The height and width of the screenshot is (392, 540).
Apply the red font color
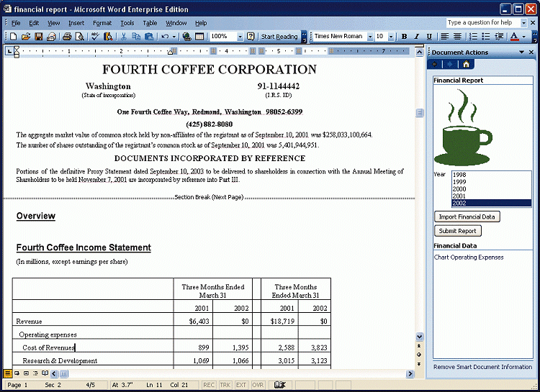tap(514, 37)
